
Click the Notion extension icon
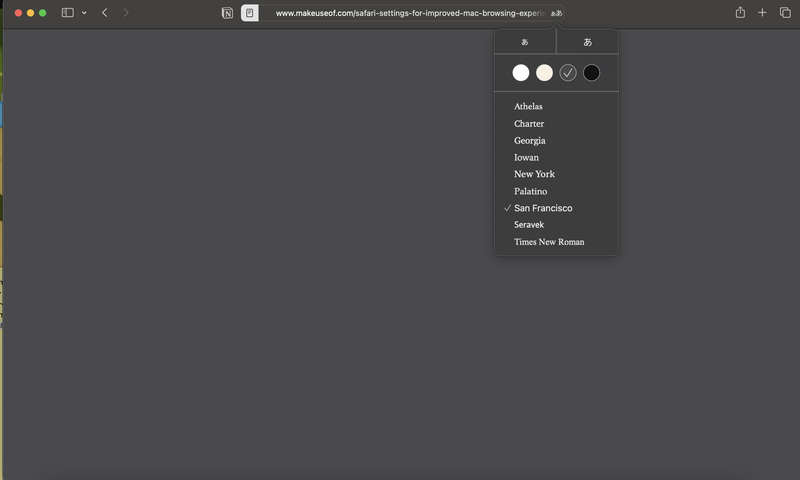click(227, 13)
